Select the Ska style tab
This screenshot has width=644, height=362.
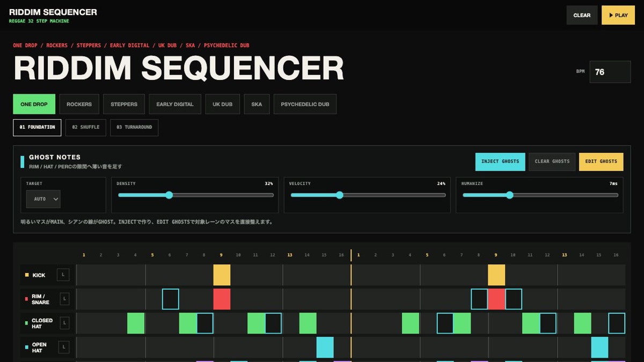(257, 104)
